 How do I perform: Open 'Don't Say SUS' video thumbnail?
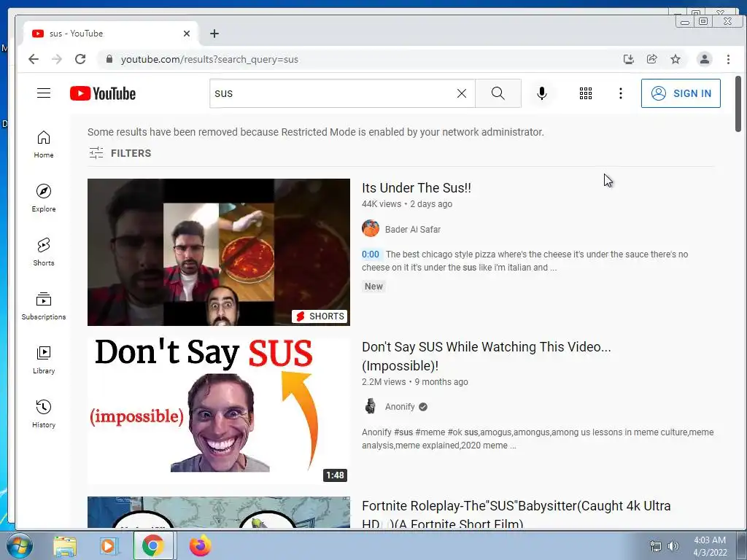pos(219,411)
